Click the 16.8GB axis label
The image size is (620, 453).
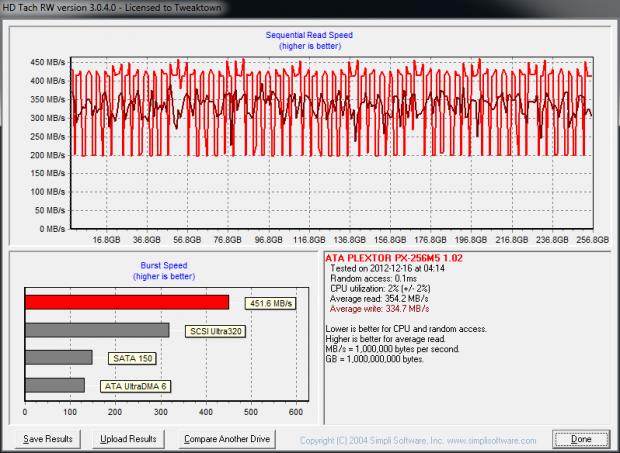point(106,240)
